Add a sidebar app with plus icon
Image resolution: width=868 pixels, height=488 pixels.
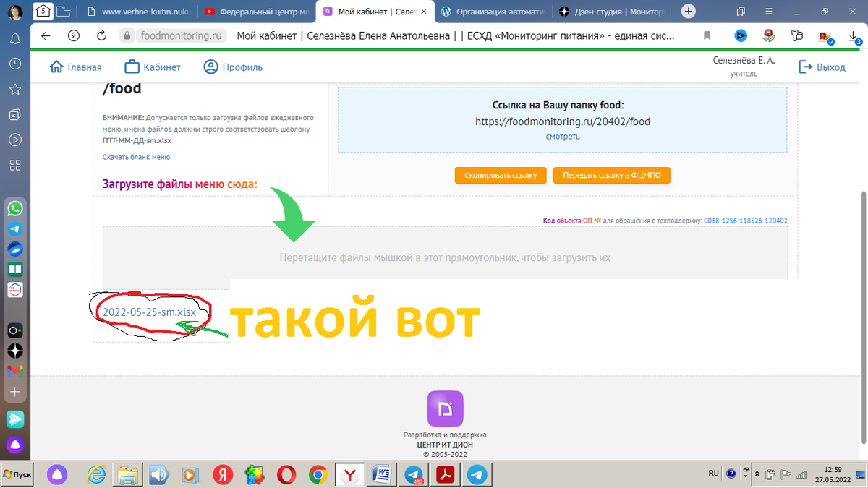tap(14, 392)
